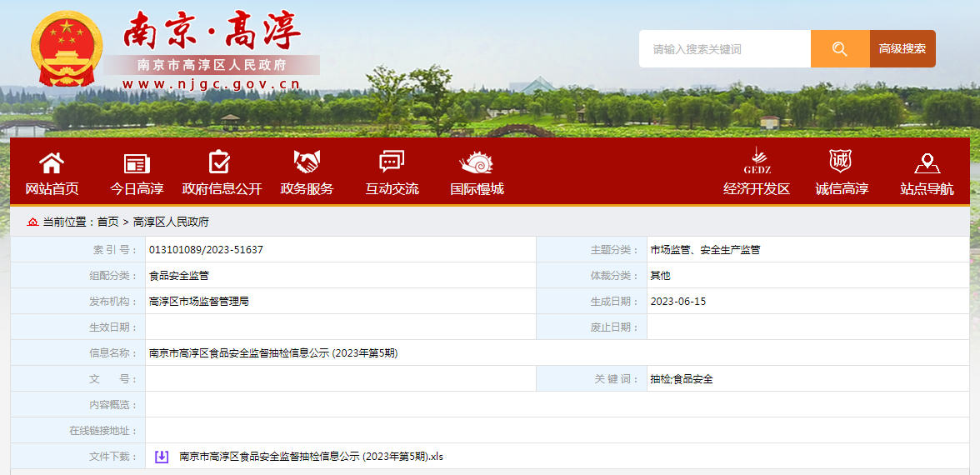Open the 国际慢城 menu item

[477, 188]
